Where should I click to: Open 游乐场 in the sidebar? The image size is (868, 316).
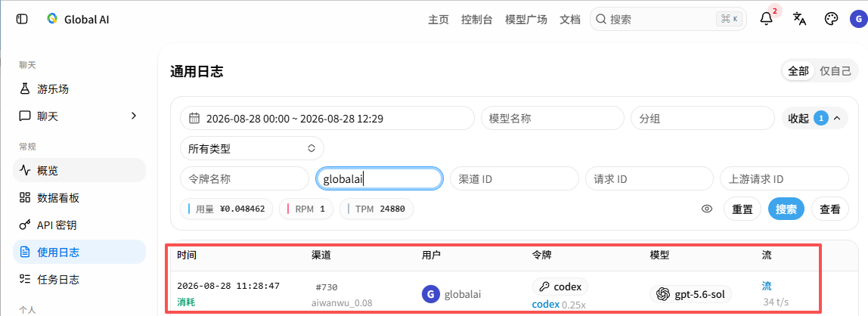[79, 89]
